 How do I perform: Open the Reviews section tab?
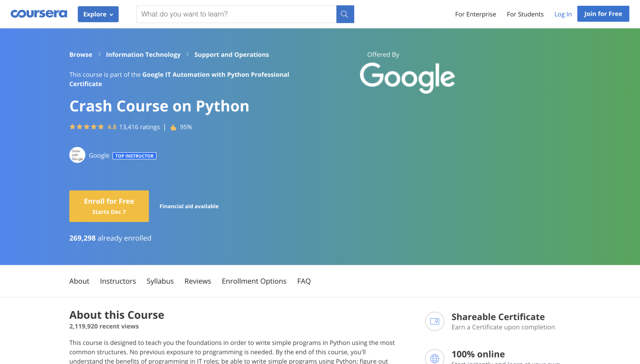(198, 281)
